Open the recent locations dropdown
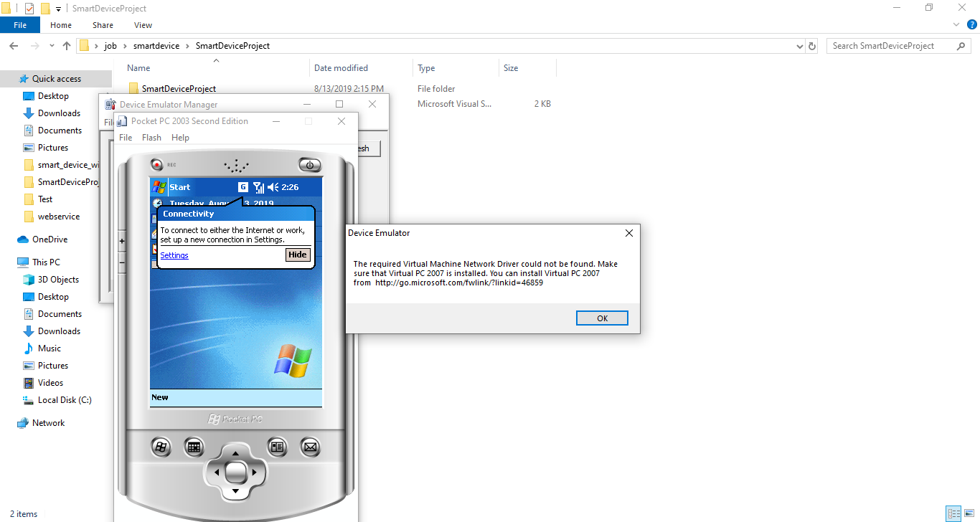Image resolution: width=980 pixels, height=522 pixels. [x=51, y=46]
